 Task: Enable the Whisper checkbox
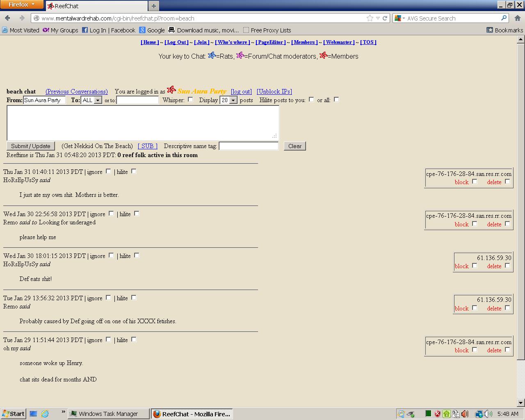tap(190, 99)
